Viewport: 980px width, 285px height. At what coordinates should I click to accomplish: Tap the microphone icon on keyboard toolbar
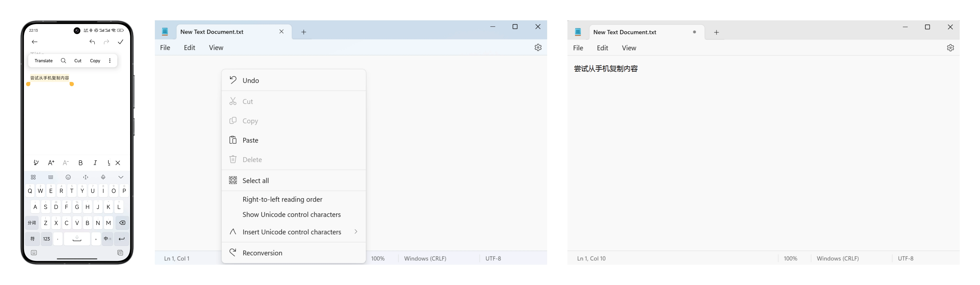[103, 177]
